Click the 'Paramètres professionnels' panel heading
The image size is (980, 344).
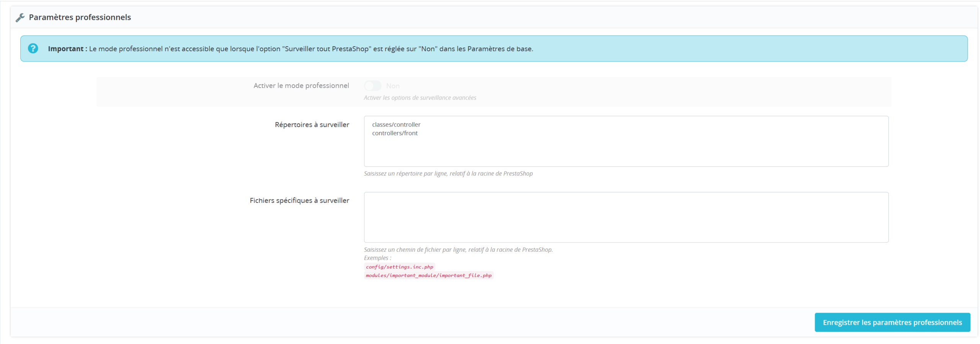[x=80, y=18]
